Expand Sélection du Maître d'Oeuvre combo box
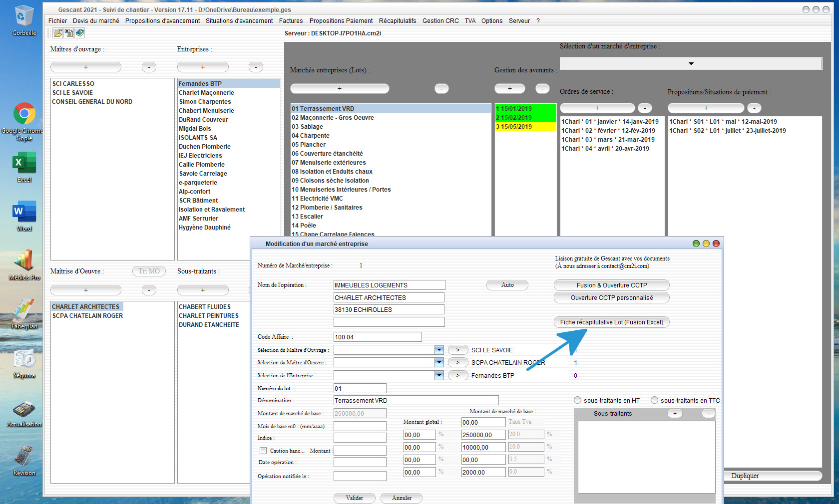839x504 pixels. coord(439,362)
